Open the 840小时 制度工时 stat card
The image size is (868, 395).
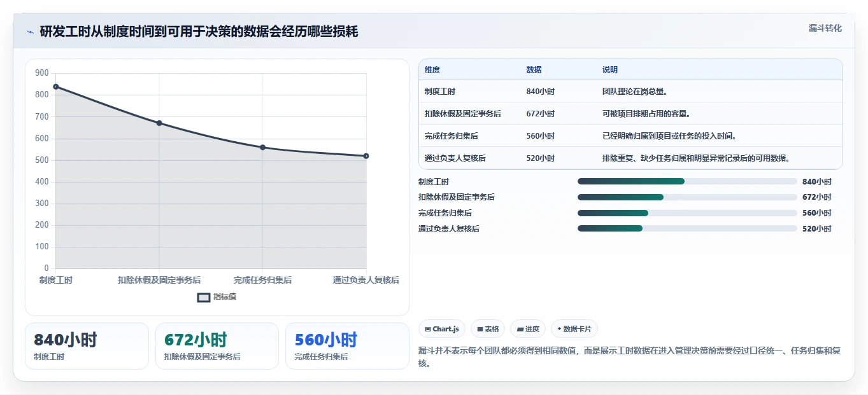tap(87, 346)
